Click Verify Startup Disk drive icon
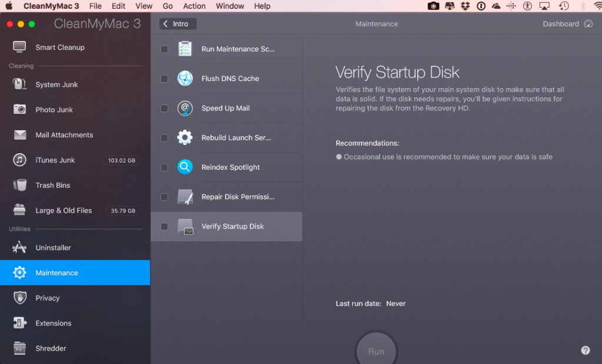 point(185,226)
